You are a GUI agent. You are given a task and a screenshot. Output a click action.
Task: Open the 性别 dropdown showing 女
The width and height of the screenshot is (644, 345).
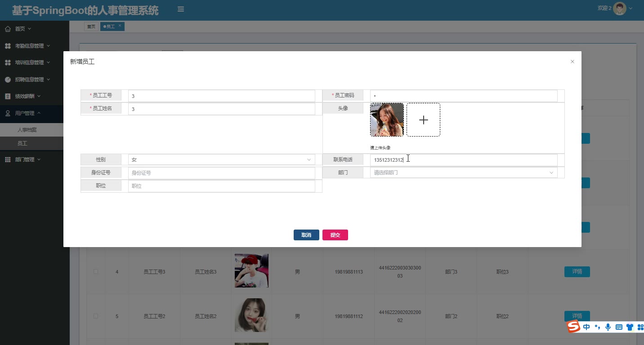221,160
